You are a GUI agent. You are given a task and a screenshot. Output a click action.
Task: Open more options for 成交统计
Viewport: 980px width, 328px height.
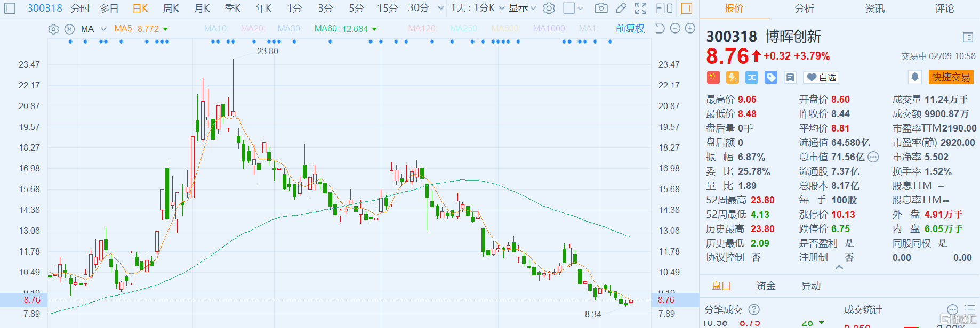(952, 309)
